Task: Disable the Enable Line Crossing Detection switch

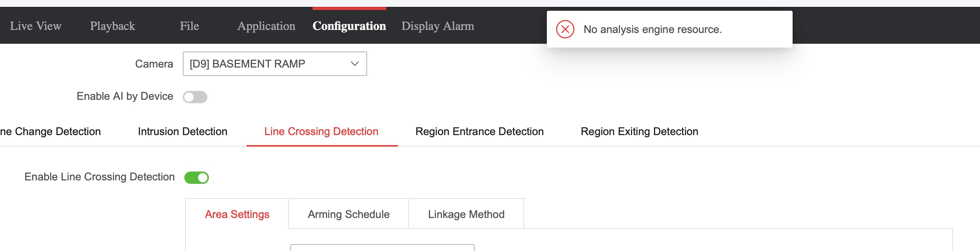Action: (197, 178)
